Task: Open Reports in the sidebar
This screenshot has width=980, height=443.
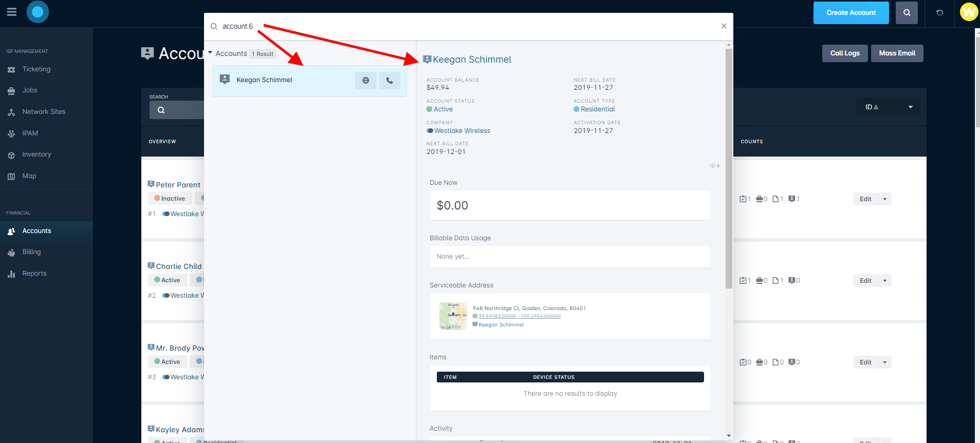Action: [34, 274]
